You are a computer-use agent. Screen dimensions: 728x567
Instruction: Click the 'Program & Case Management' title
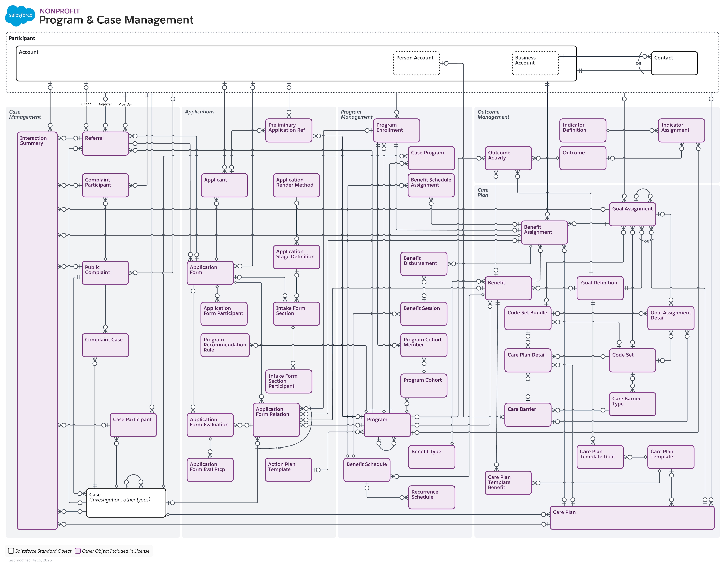[x=116, y=20]
